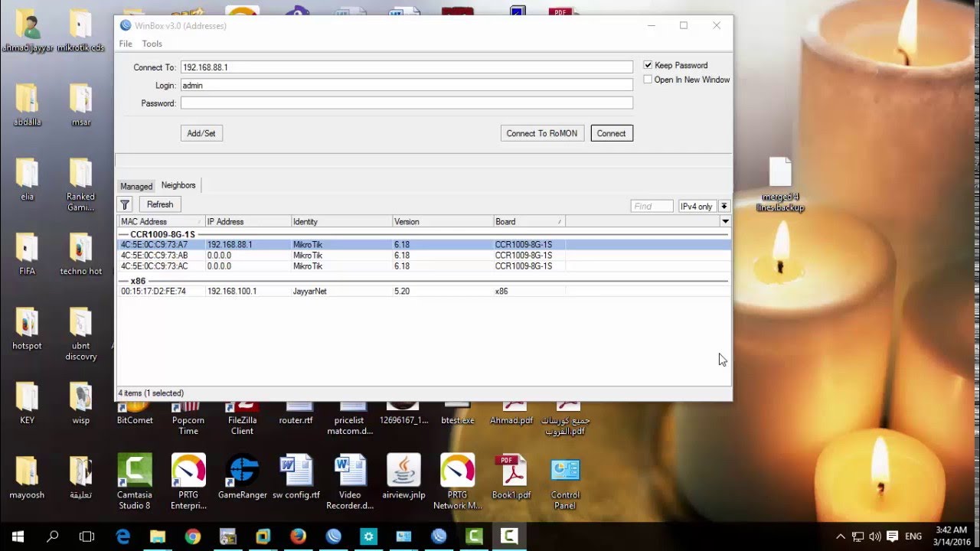The height and width of the screenshot is (551, 980).
Task: Open the Video Recorder document icon
Action: (x=350, y=481)
